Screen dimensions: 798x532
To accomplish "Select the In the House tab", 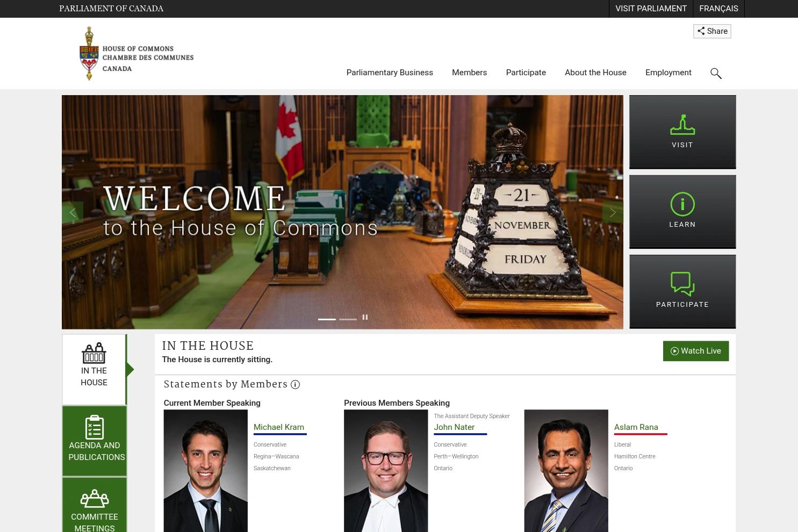I will pyautogui.click(x=94, y=369).
